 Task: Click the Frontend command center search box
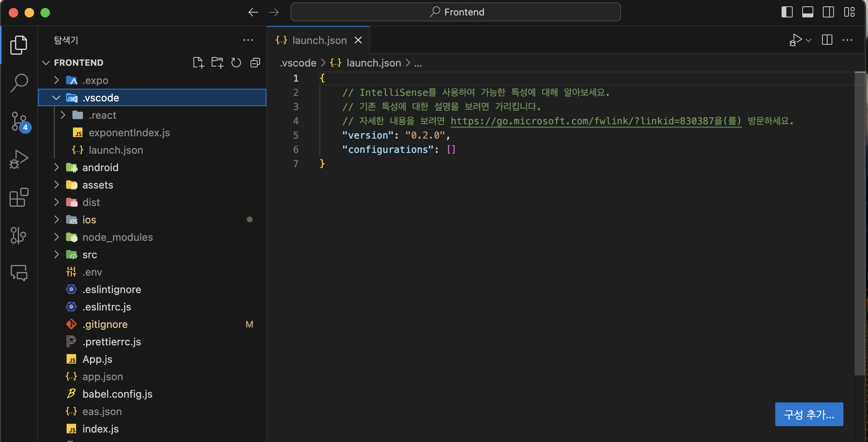(x=456, y=12)
